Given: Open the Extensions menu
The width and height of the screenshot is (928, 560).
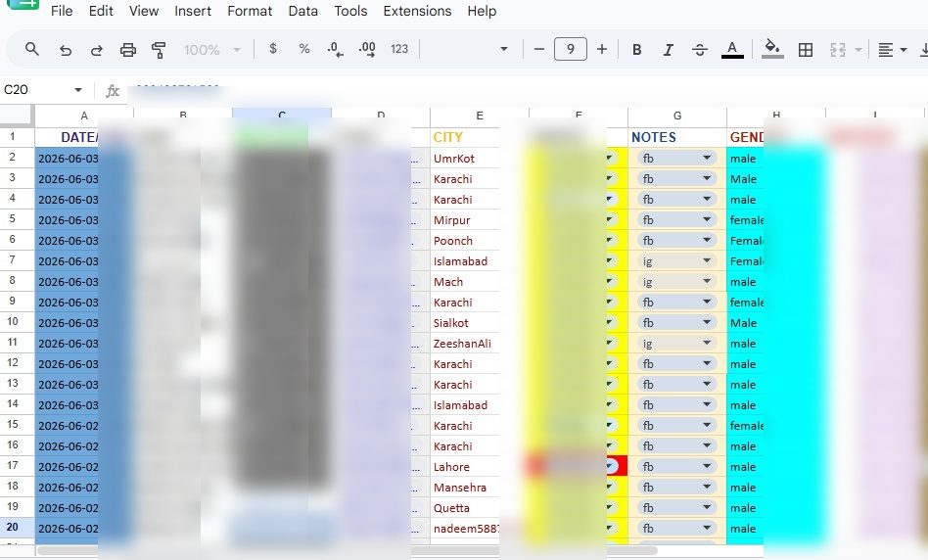Looking at the screenshot, I should (417, 11).
